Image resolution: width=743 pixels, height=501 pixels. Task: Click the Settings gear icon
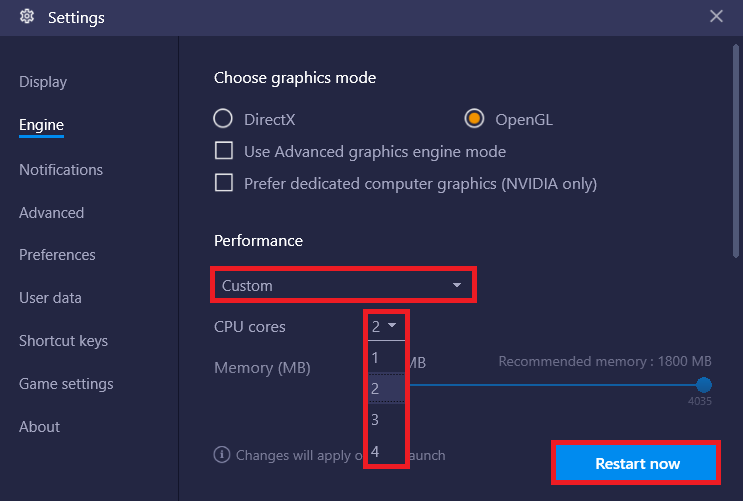point(27,17)
